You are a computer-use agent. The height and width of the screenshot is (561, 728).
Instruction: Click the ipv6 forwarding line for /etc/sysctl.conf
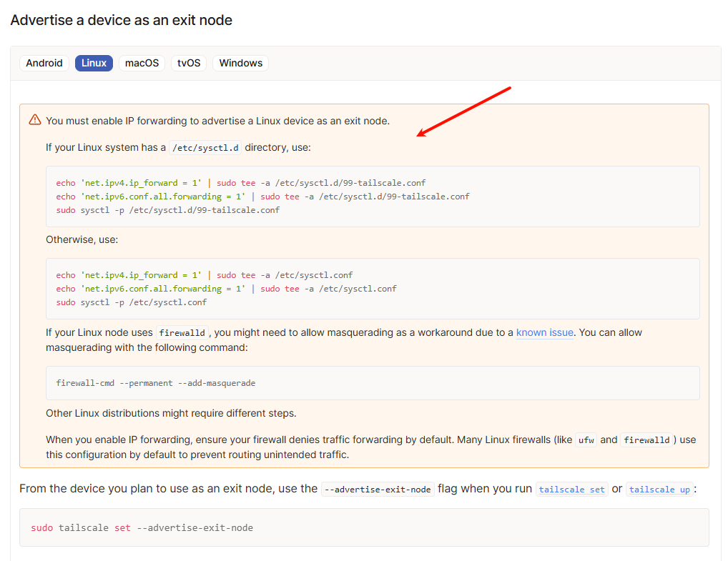point(226,289)
